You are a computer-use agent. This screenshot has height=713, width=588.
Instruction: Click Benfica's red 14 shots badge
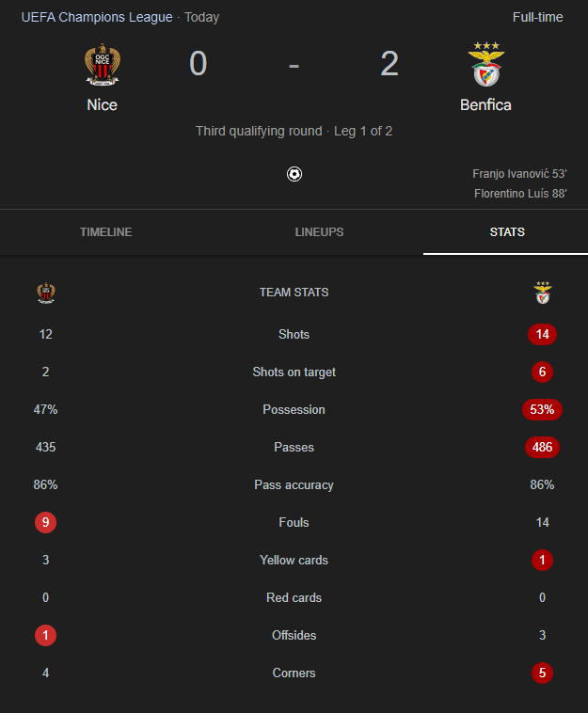(542, 335)
